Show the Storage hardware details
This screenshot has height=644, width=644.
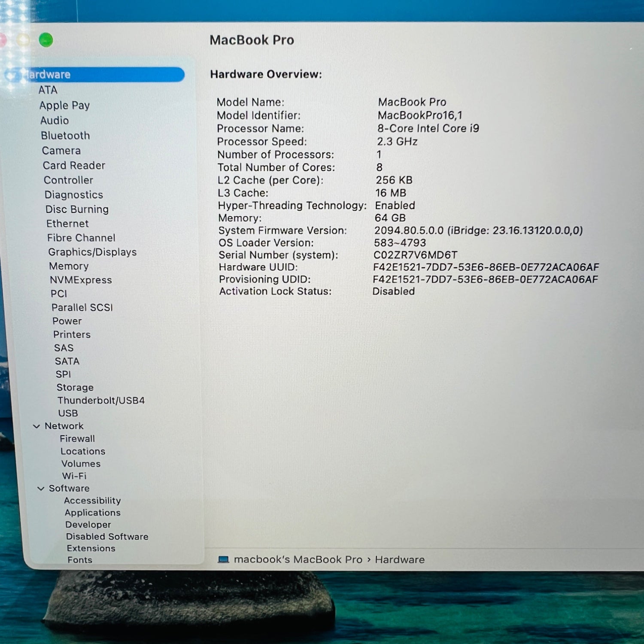point(75,387)
